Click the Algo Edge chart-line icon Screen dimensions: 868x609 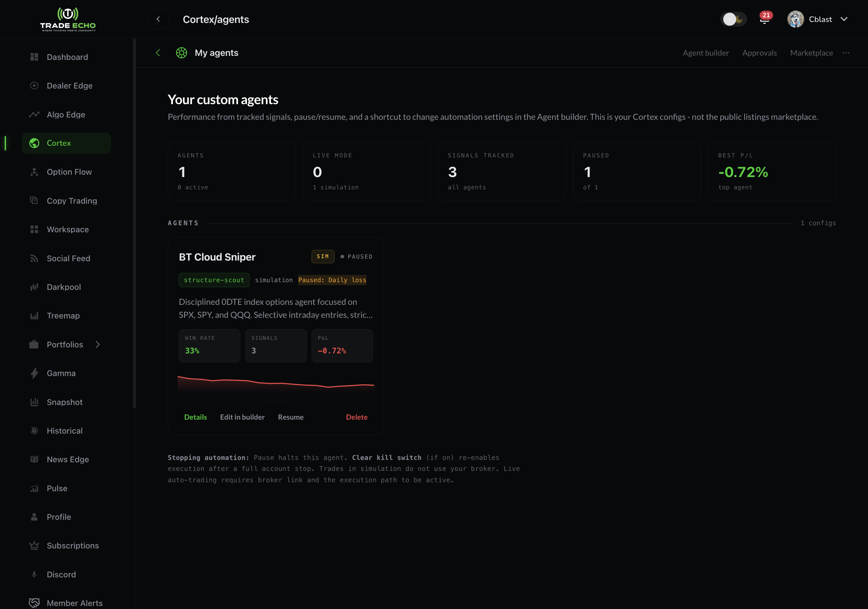pyautogui.click(x=34, y=114)
